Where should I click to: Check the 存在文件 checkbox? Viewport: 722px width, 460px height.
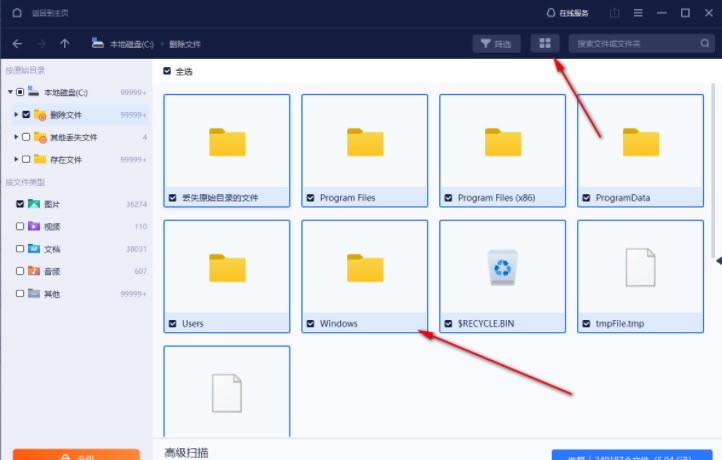[26, 159]
